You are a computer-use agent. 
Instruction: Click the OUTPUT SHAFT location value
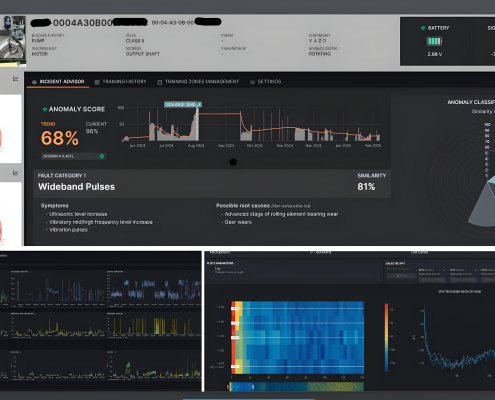[x=143, y=54]
